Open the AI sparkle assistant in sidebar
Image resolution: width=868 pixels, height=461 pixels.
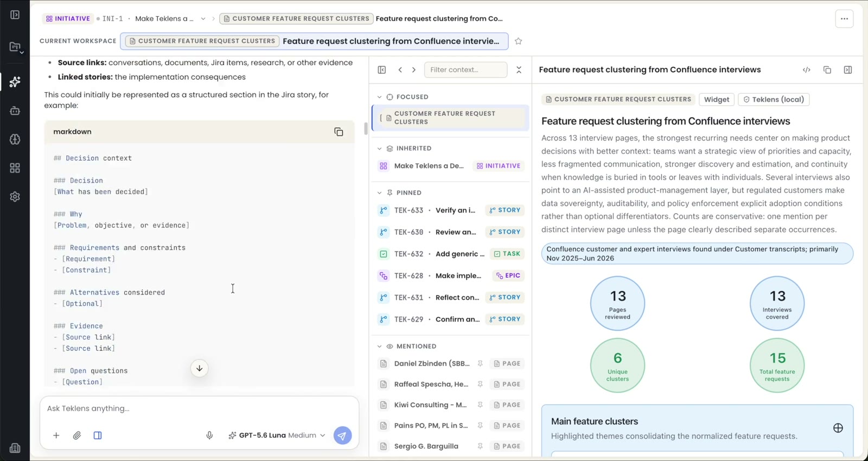15,82
